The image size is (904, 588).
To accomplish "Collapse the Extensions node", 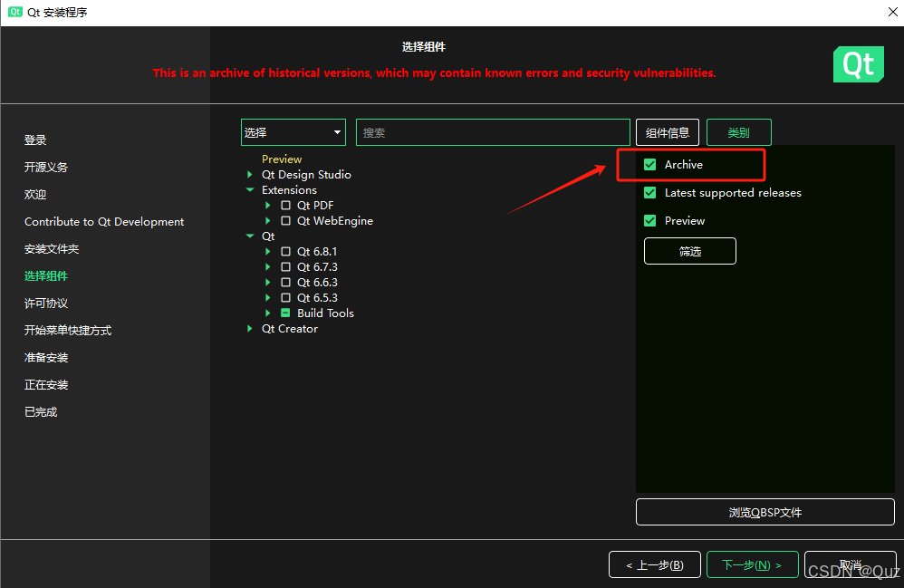I will tap(250, 189).
